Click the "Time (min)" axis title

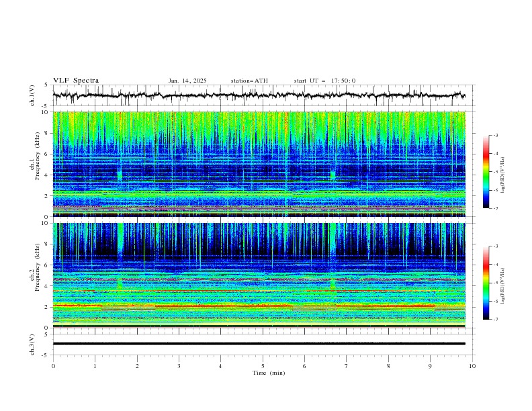[x=269, y=373]
